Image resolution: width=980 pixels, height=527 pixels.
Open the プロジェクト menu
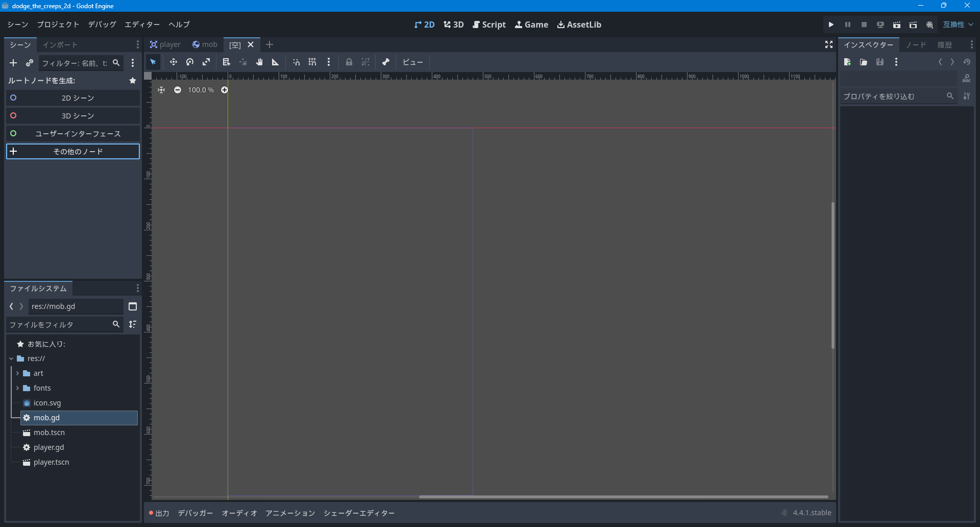(x=58, y=25)
